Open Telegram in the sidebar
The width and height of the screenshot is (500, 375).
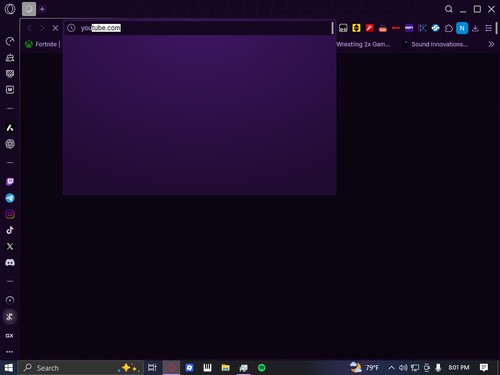tap(10, 198)
